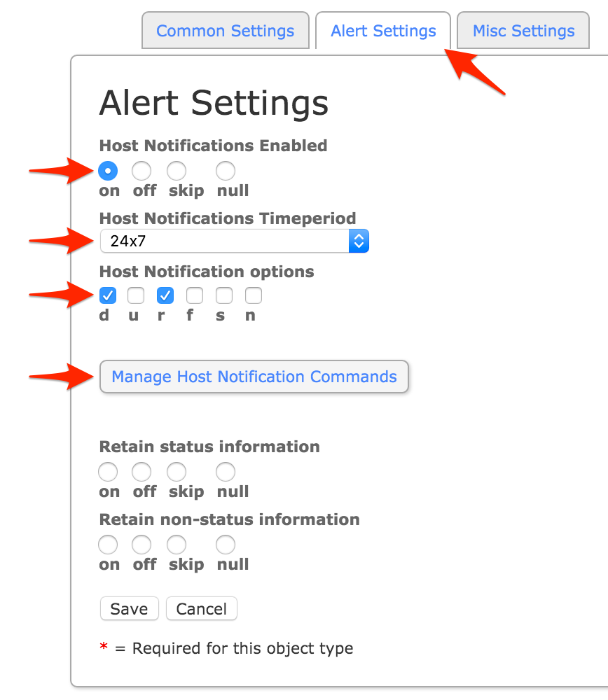The width and height of the screenshot is (608, 700).
Task: Uncheck the 'd' host notification option
Action: [x=108, y=295]
